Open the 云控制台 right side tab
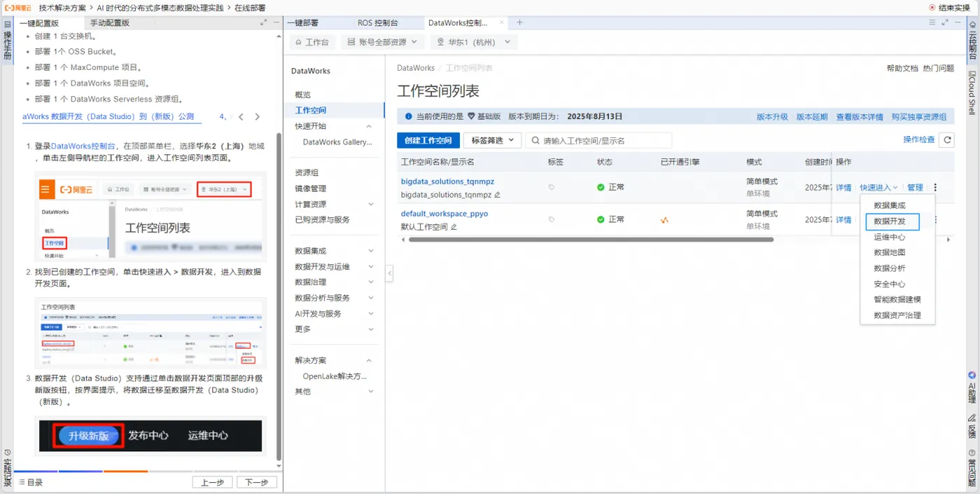This screenshot has height=494, width=980. [972, 42]
